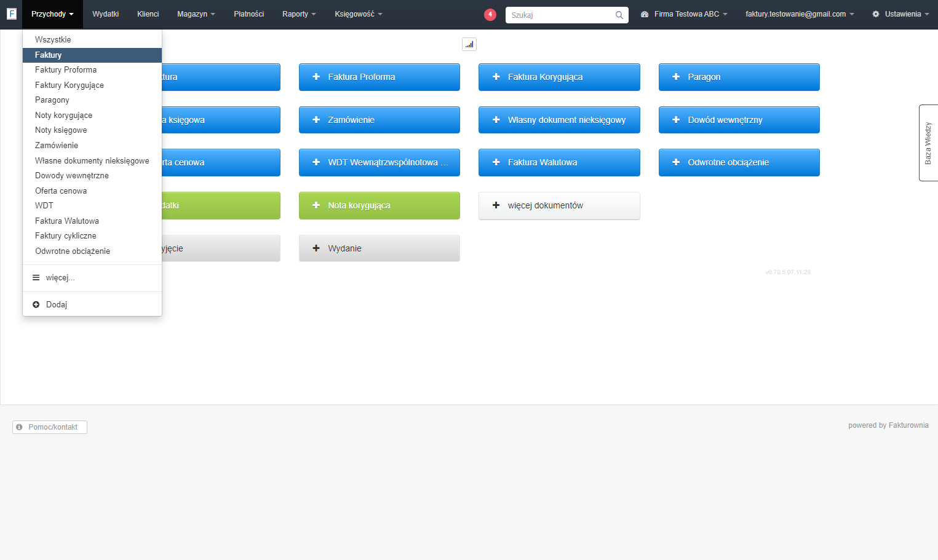Viewport: 938px width, 560px height.
Task: Select Wszystkie in the menu
Action: 92,40
